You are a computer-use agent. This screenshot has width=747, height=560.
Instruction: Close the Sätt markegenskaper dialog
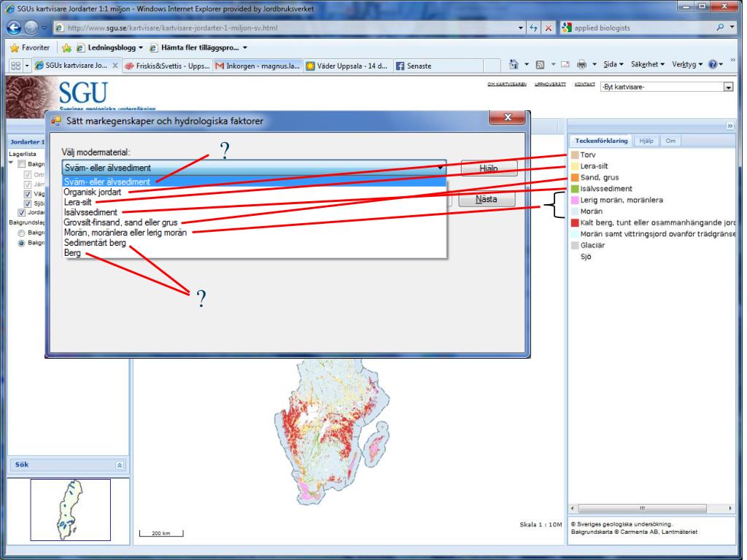click(508, 117)
